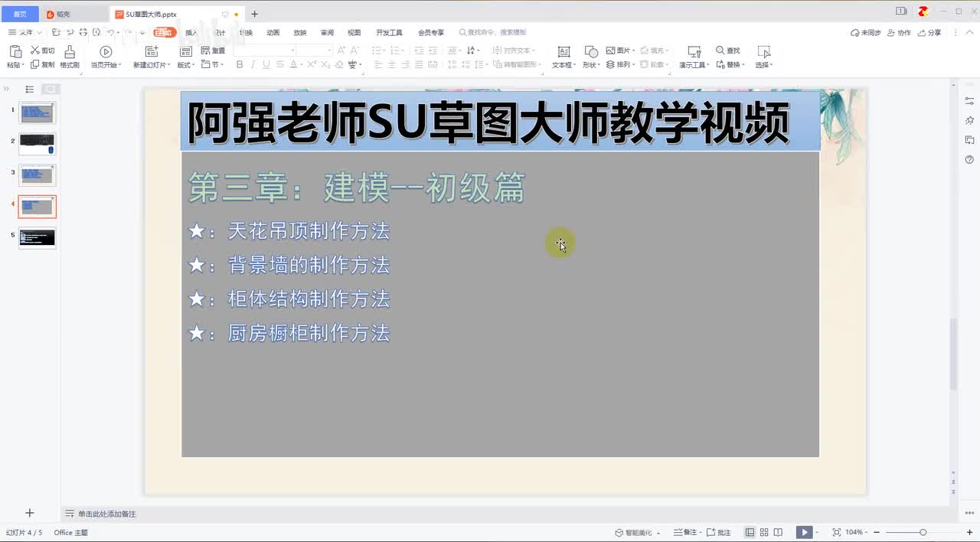
Task: Click the fit-to-window zoom icon
Action: point(836,532)
